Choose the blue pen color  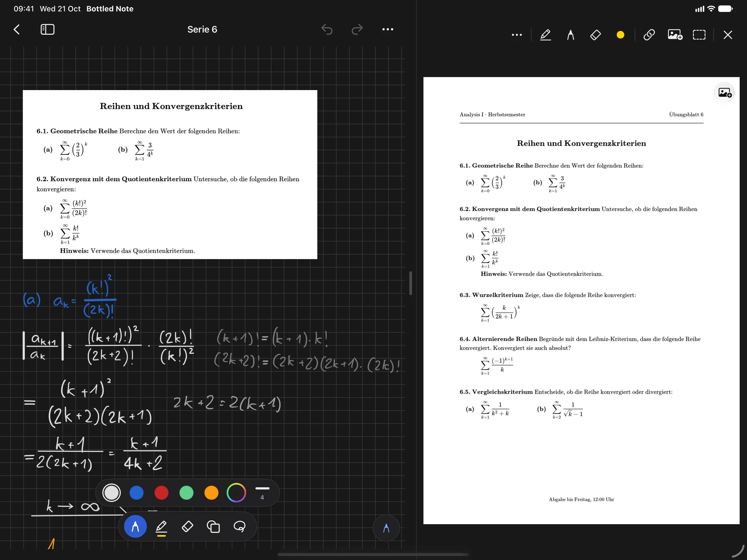coord(136,493)
